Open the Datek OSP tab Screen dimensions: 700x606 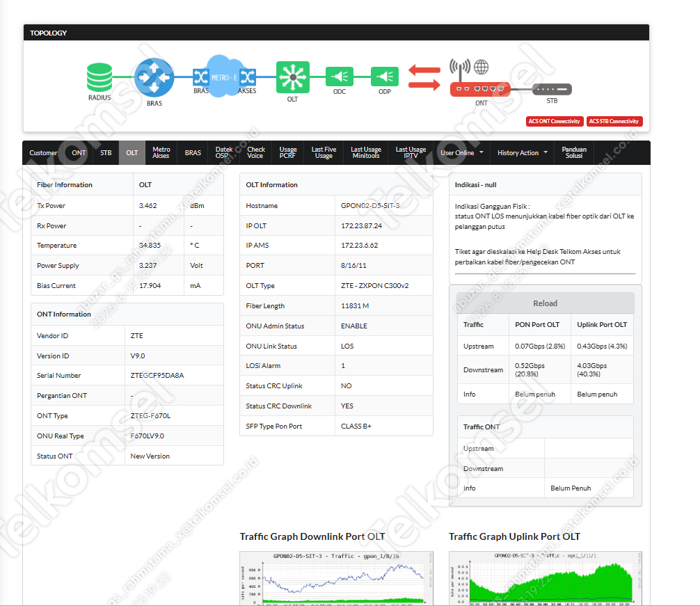[223, 153]
